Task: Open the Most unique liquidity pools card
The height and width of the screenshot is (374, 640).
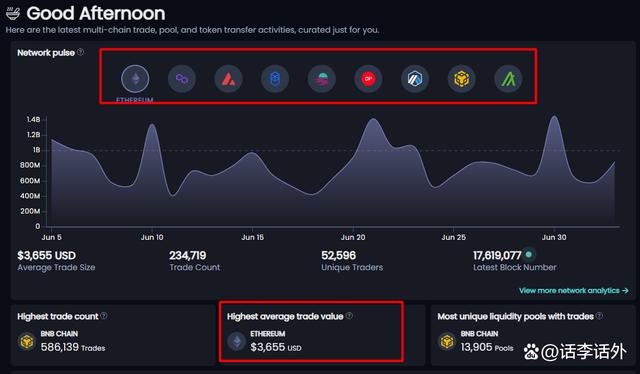Action: pyautogui.click(x=533, y=334)
